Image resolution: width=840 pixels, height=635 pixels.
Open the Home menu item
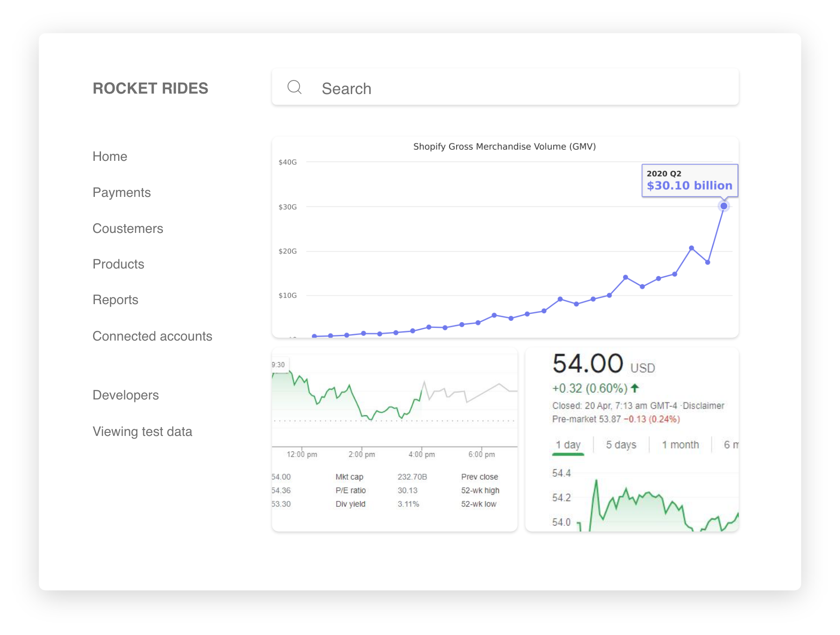[x=110, y=156]
